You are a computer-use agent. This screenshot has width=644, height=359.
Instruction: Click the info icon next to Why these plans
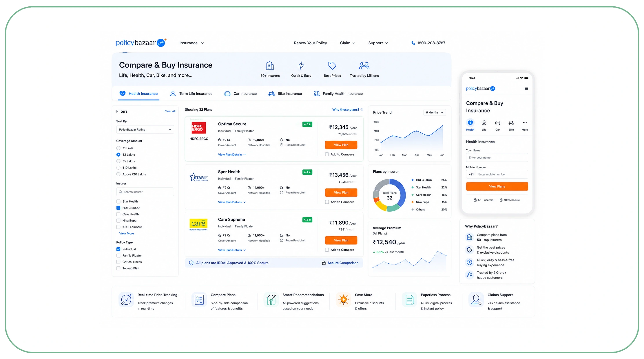pos(362,109)
